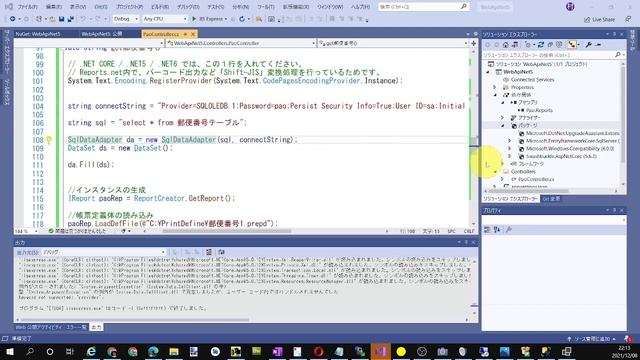Switch to the Git 変更 tab
The width and height of the screenshot is (640, 360).
point(551,199)
